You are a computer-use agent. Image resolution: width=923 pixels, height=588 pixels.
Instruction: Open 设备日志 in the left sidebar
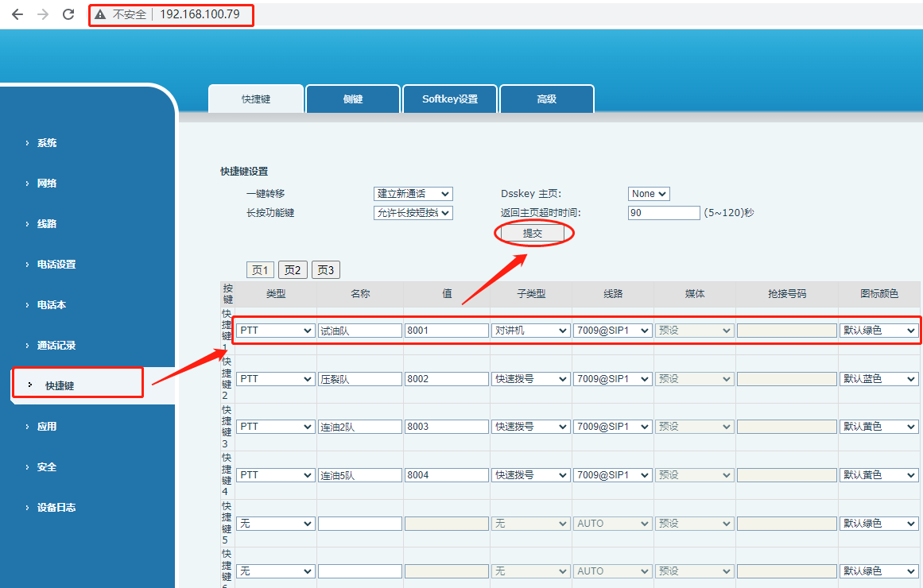tap(56, 508)
